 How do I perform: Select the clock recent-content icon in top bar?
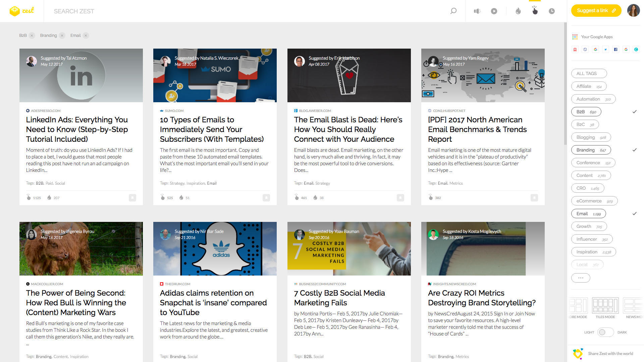coord(551,11)
